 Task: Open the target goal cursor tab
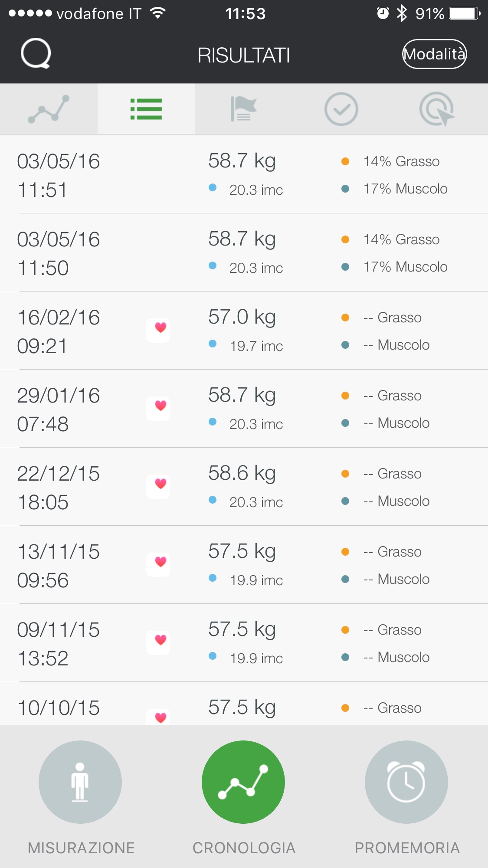point(436,109)
